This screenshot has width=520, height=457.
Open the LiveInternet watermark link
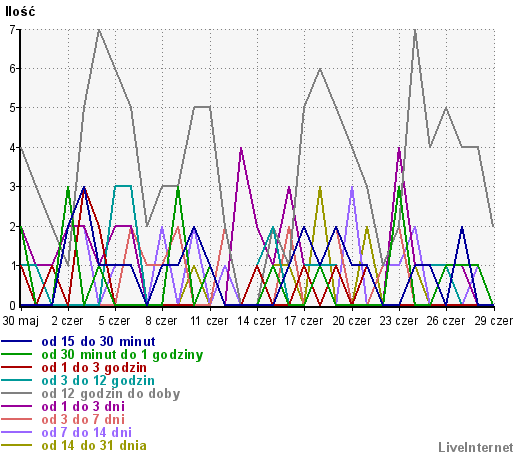click(476, 447)
